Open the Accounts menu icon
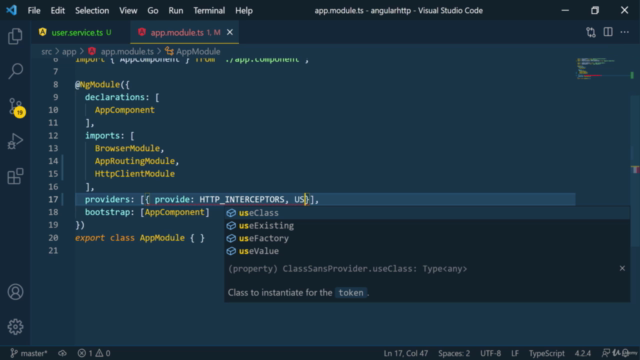The height and width of the screenshot is (360, 640). (x=15, y=292)
